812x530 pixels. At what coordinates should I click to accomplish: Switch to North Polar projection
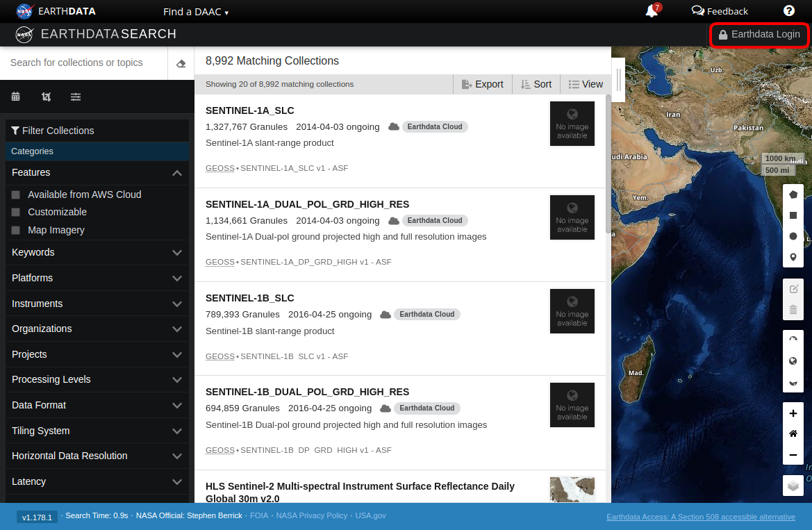[x=793, y=340]
